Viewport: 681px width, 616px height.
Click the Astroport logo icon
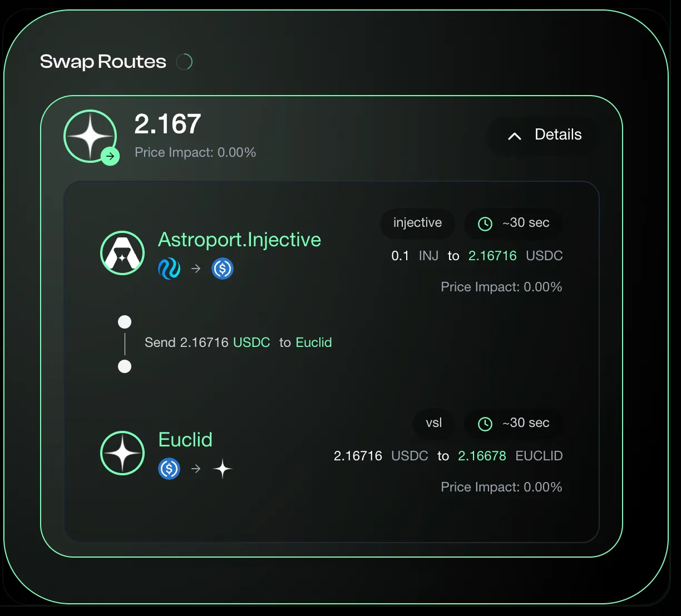122,253
